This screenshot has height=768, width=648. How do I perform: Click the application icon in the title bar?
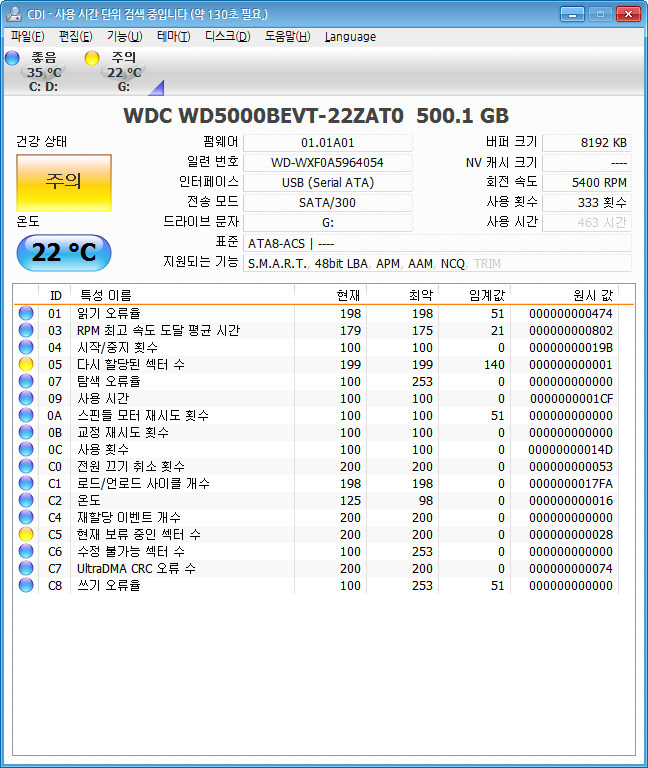13,14
